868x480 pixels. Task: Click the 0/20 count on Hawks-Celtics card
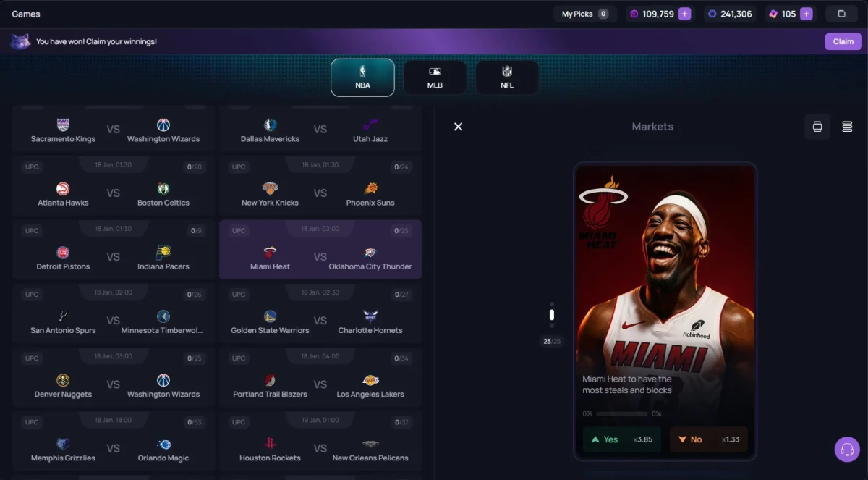pyautogui.click(x=195, y=167)
